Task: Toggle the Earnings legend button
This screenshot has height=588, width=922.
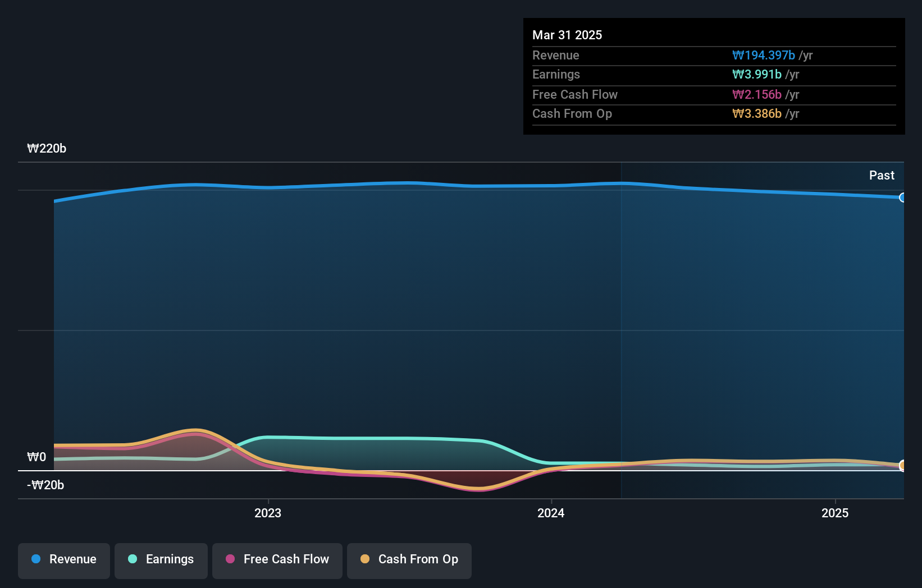Action: tap(161, 561)
